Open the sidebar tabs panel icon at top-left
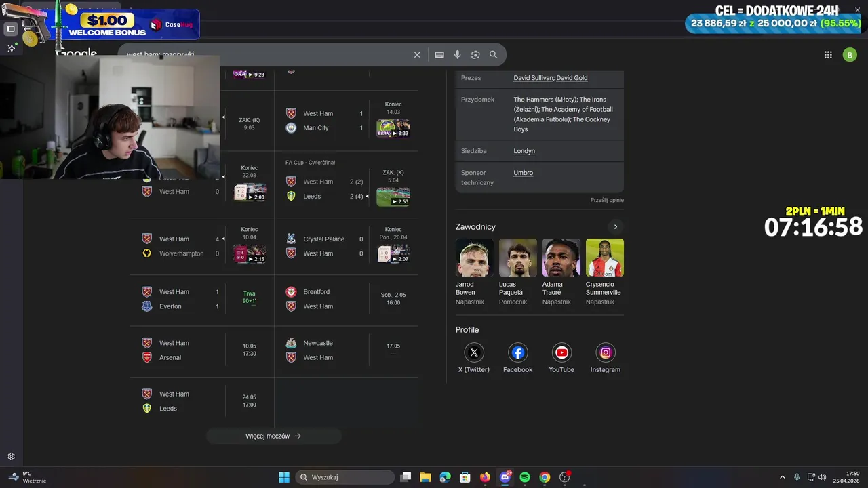The height and width of the screenshot is (488, 868). coord(11,29)
